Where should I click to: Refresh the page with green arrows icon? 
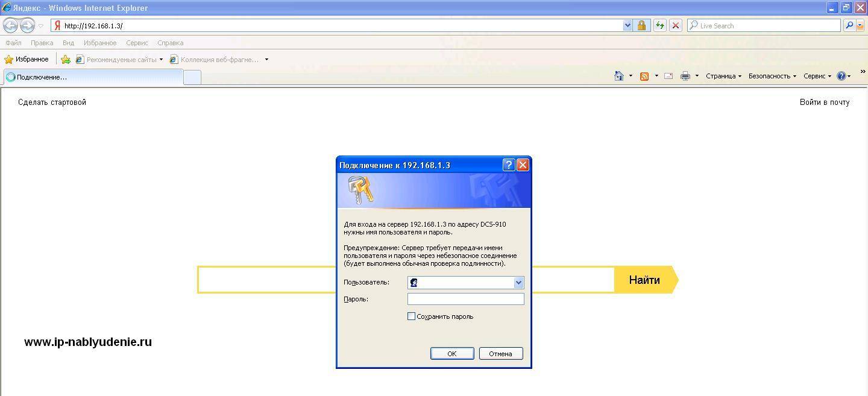(x=660, y=25)
